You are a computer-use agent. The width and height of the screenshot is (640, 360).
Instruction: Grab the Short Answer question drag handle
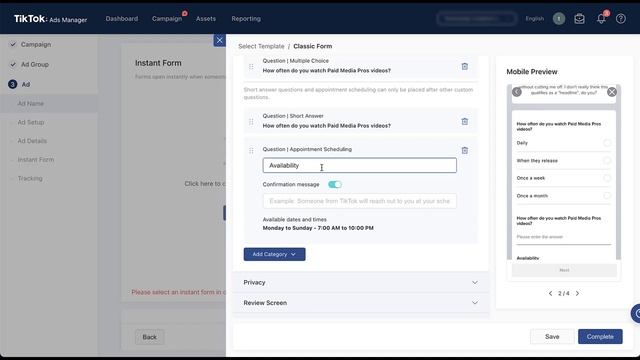tap(251, 122)
